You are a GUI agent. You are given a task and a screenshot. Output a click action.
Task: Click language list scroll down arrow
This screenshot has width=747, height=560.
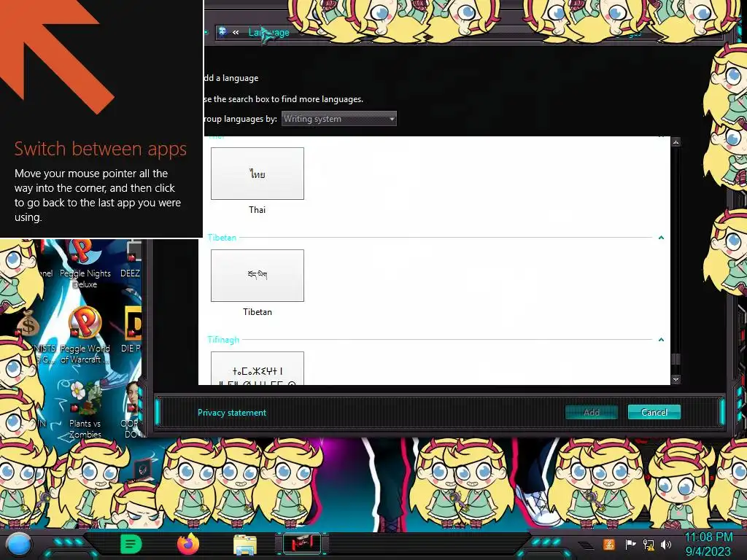(x=676, y=379)
